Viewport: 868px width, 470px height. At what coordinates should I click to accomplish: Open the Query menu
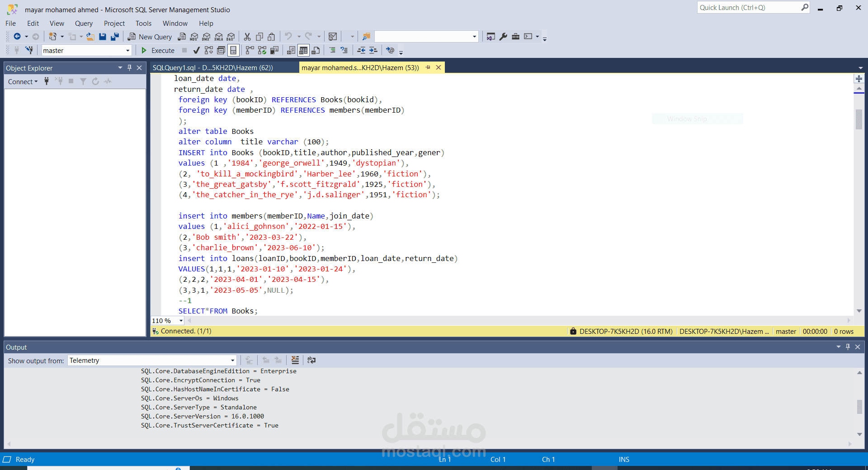[x=84, y=23]
